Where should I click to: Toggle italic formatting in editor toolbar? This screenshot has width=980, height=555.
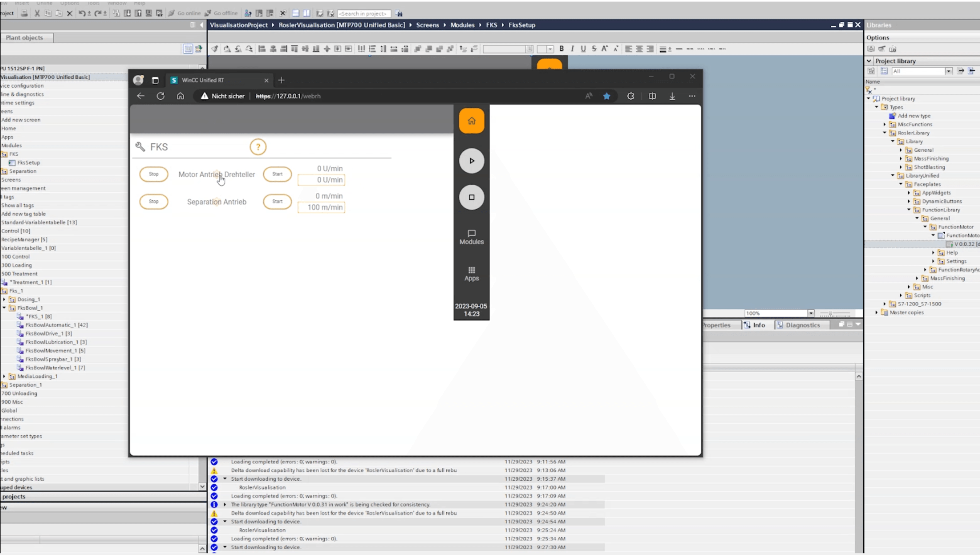572,49
